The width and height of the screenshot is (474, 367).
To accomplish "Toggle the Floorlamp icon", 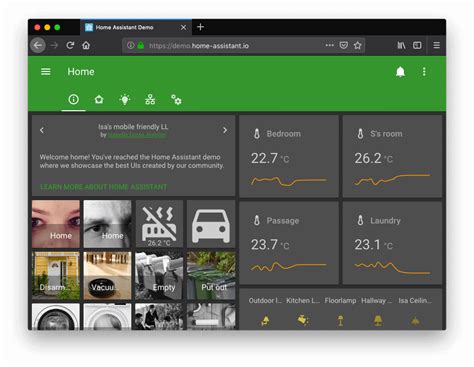I will pos(340,321).
